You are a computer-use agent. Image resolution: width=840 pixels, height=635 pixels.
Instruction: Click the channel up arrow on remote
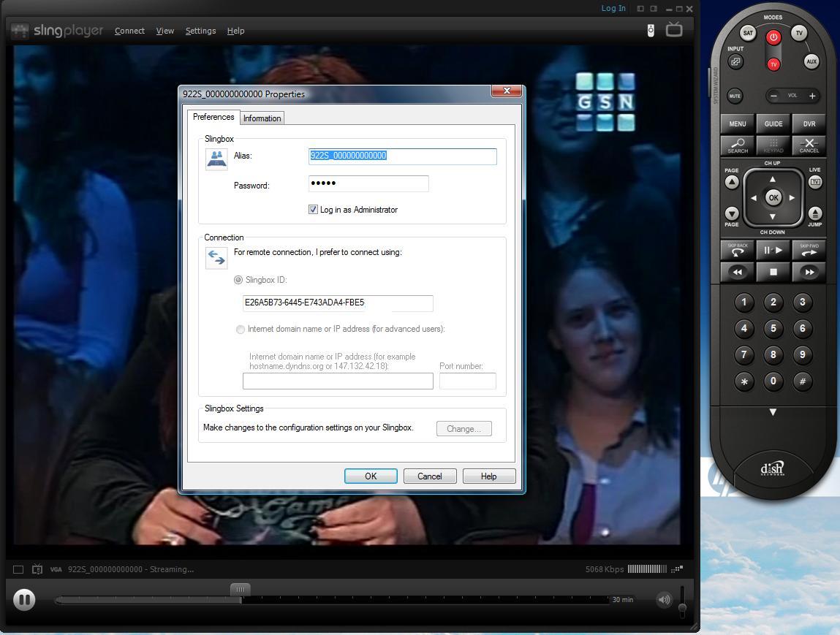click(773, 179)
